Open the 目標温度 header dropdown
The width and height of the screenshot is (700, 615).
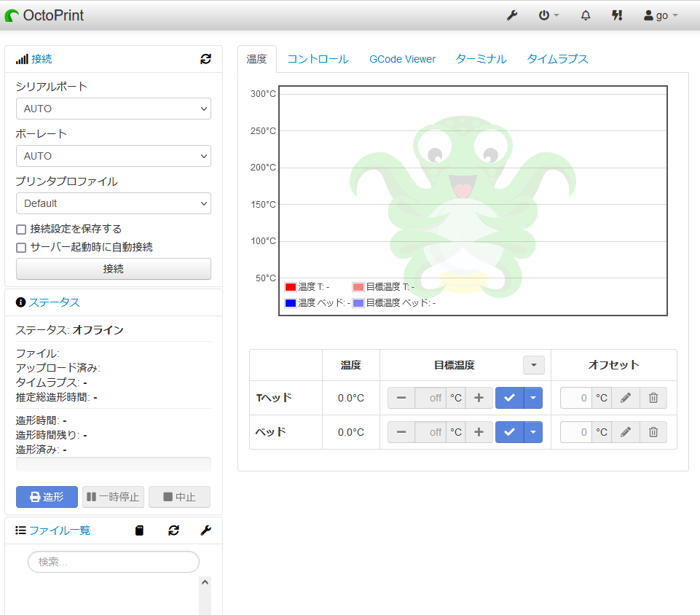pyautogui.click(x=533, y=365)
